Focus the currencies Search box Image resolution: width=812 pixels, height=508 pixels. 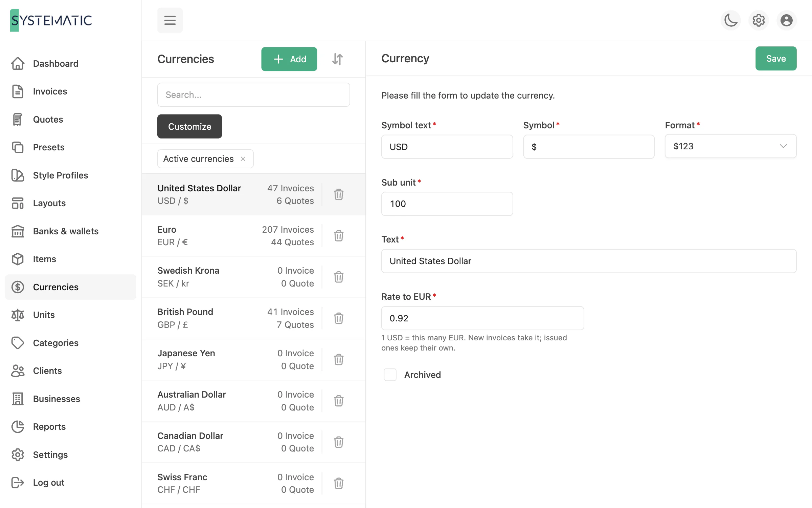253,95
